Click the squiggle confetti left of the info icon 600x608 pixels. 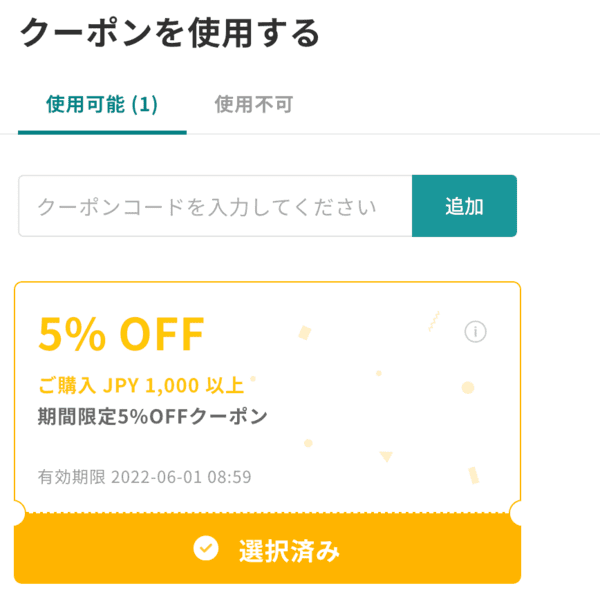(434, 321)
